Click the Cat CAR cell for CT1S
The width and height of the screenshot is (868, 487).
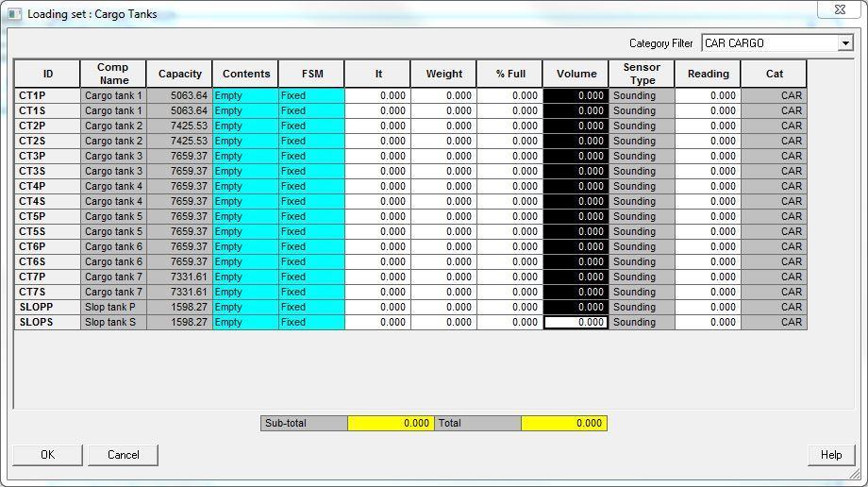(x=774, y=110)
